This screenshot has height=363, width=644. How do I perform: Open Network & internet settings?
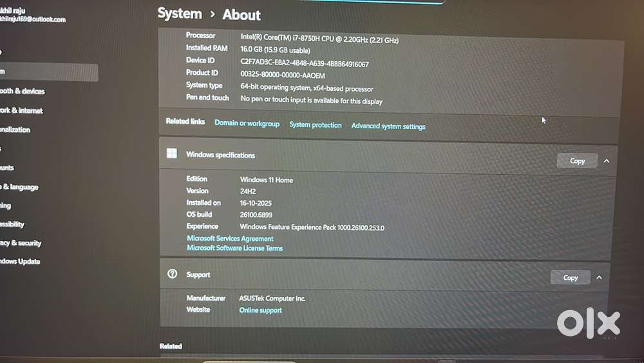21,111
